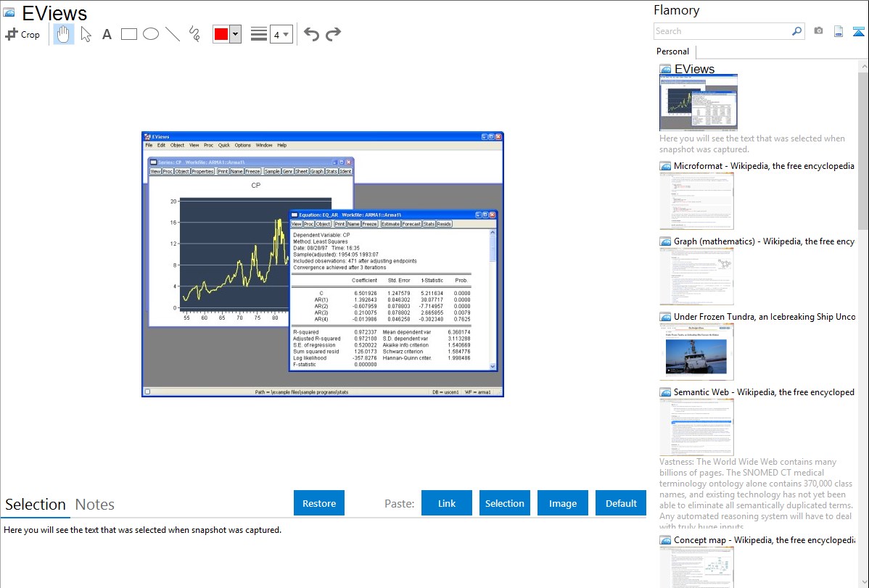Open the Selection tab

click(x=36, y=505)
